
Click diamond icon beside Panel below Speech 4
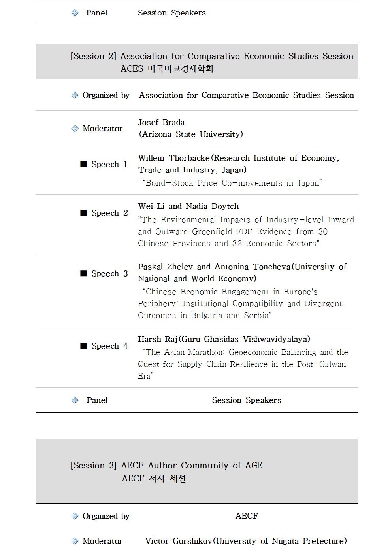(x=75, y=400)
